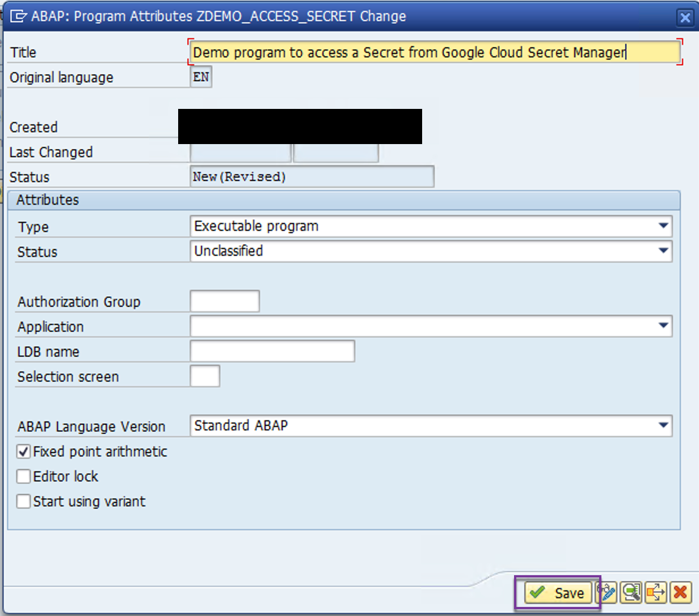
Task: Click the display/change pencil icon
Action: coord(607,593)
